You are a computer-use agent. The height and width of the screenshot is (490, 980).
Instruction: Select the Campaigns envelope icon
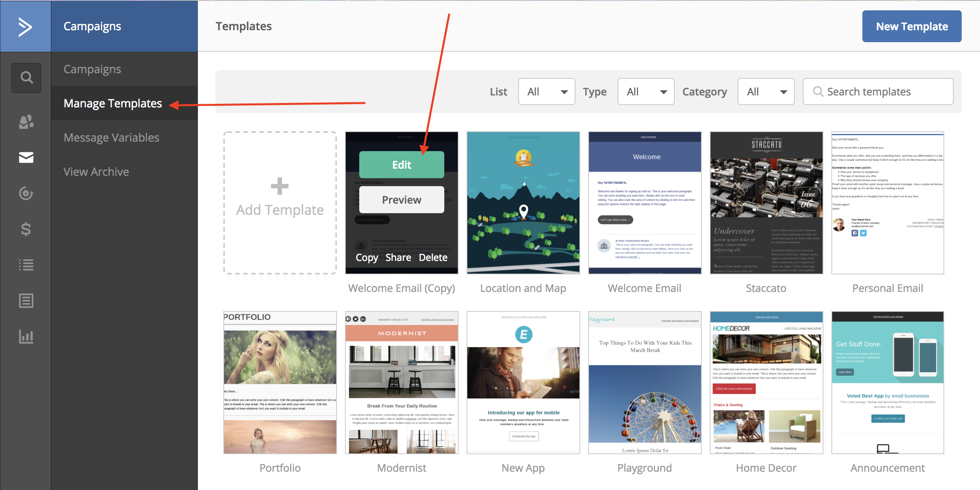(26, 157)
